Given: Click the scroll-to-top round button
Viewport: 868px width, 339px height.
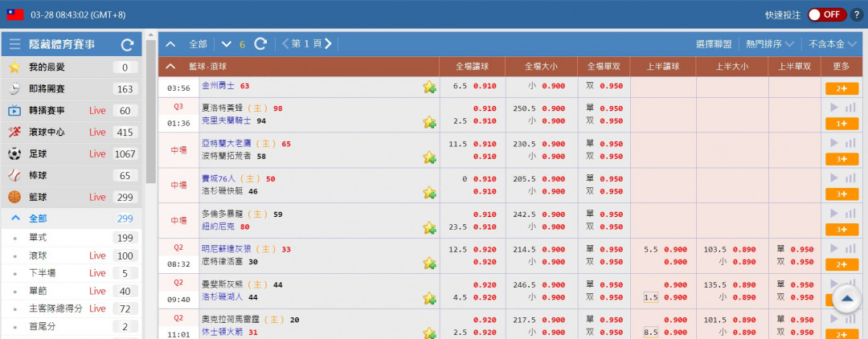Looking at the screenshot, I should pos(846,299).
